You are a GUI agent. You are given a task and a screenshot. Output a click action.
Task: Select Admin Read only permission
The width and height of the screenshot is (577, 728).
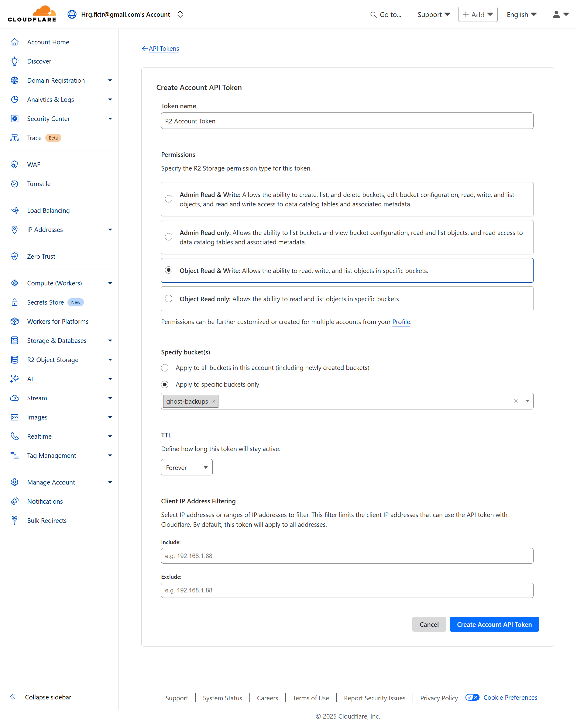click(169, 237)
